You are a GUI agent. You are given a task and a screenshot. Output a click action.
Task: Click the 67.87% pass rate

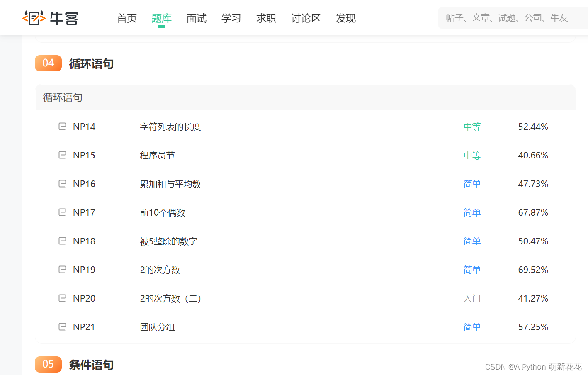(533, 212)
